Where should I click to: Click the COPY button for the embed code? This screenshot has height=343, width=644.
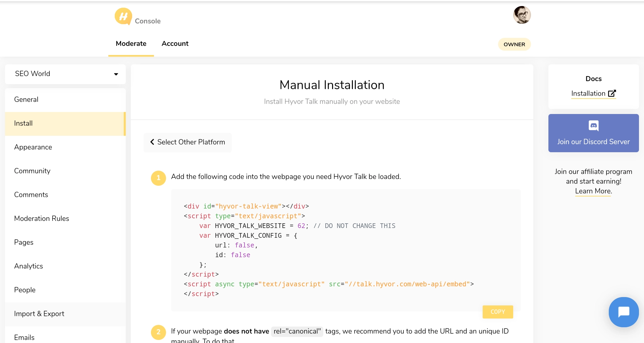498,312
